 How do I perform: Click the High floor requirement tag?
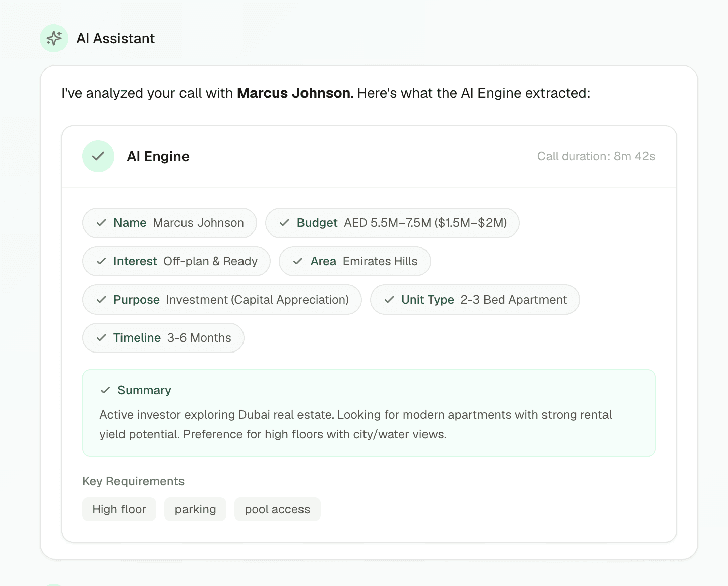pyautogui.click(x=119, y=509)
